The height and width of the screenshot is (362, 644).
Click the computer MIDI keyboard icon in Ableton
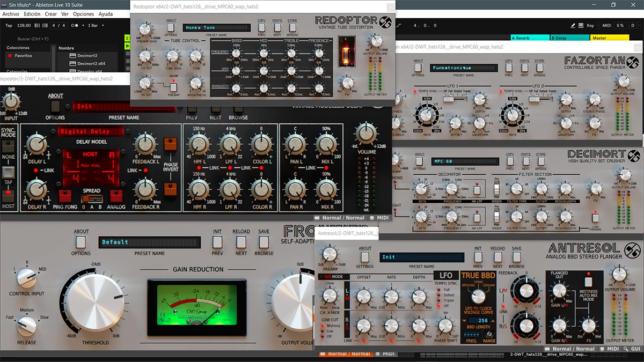(581, 25)
